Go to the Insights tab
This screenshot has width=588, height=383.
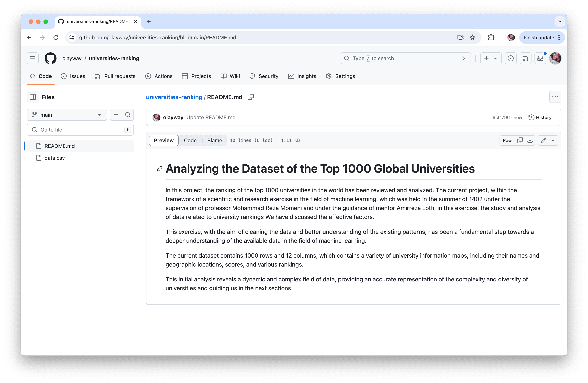tap(302, 76)
